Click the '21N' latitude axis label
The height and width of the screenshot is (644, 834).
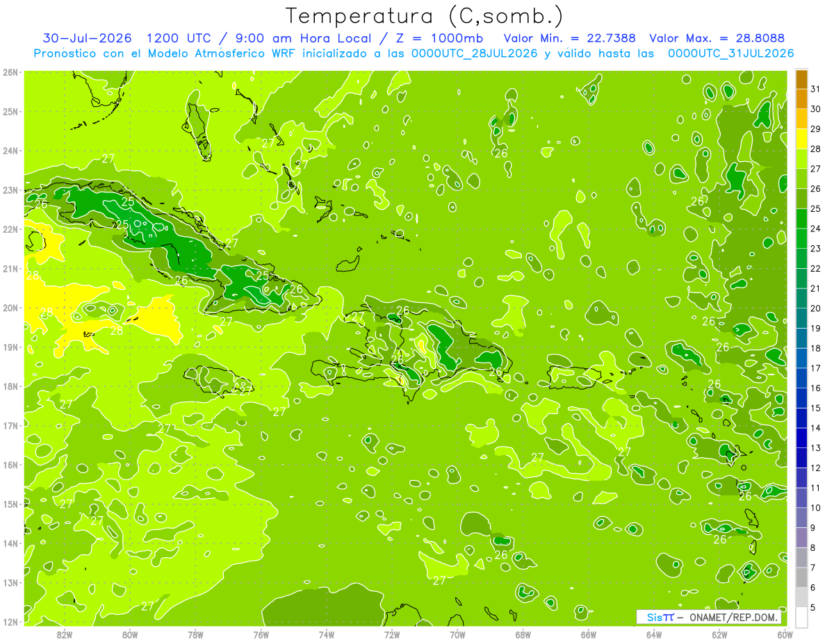coord(10,269)
